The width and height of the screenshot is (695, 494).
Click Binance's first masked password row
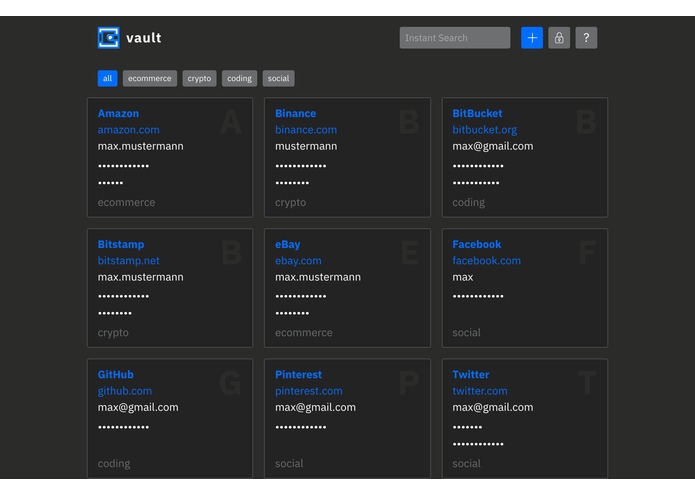point(301,166)
